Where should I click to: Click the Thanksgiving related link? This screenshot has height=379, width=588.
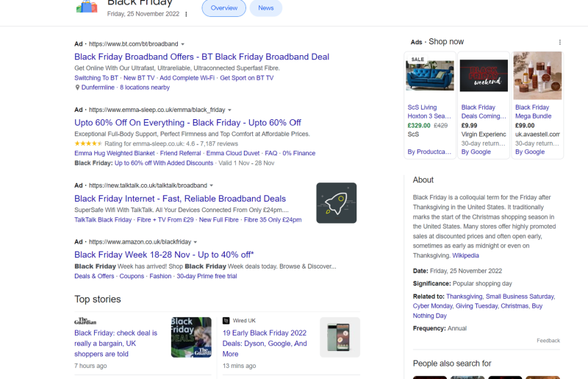pos(465,297)
